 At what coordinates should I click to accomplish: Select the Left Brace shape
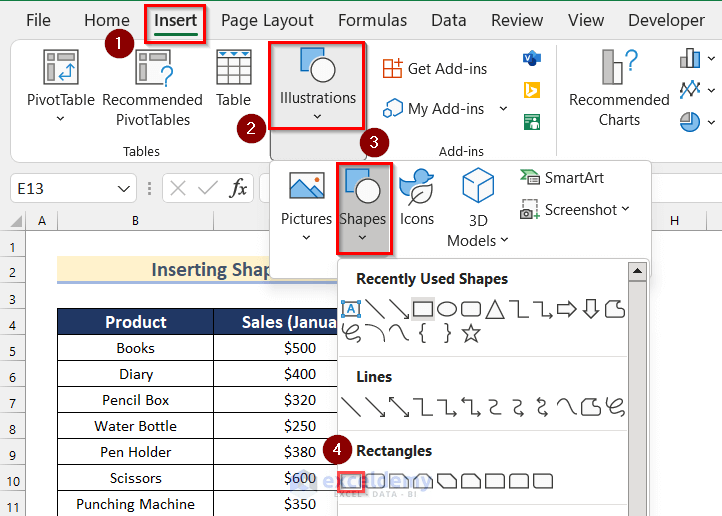423,333
